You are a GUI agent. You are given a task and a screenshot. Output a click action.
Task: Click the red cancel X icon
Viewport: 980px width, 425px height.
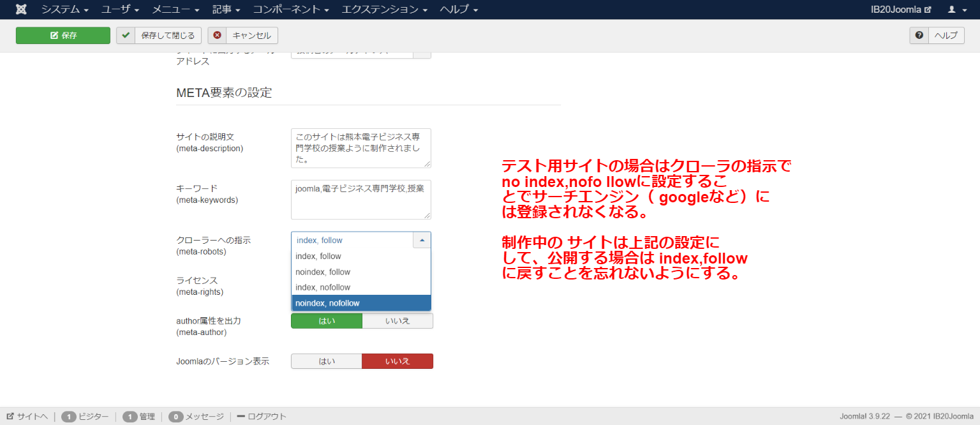218,36
